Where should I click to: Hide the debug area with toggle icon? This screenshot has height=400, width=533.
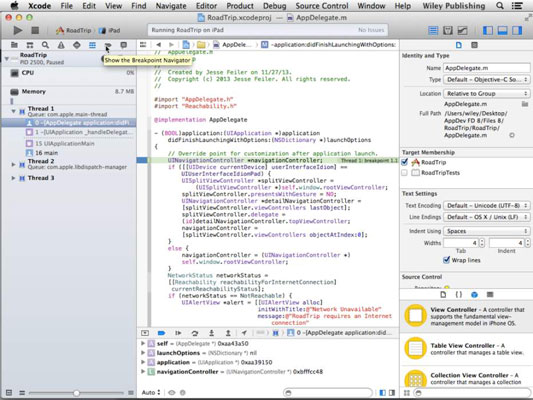click(x=145, y=333)
